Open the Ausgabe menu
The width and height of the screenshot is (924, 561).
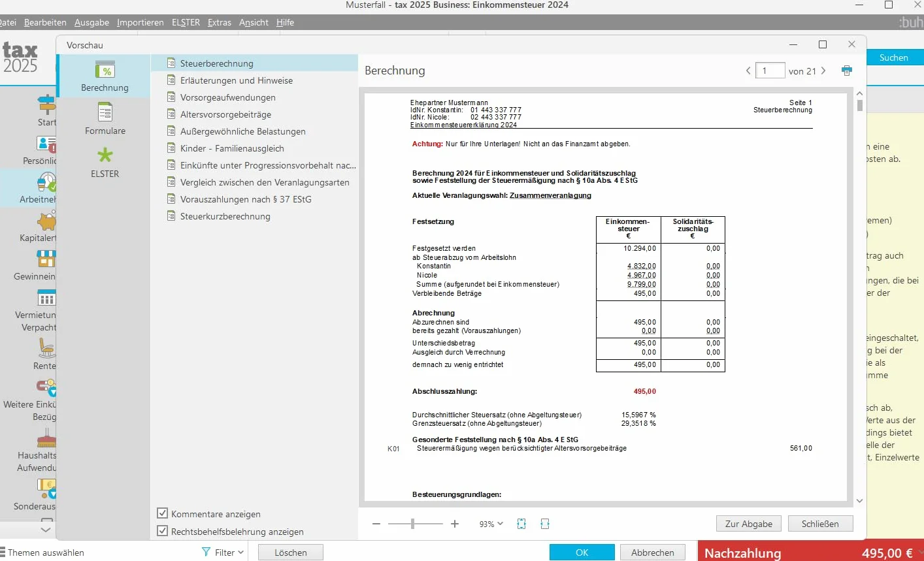(91, 22)
